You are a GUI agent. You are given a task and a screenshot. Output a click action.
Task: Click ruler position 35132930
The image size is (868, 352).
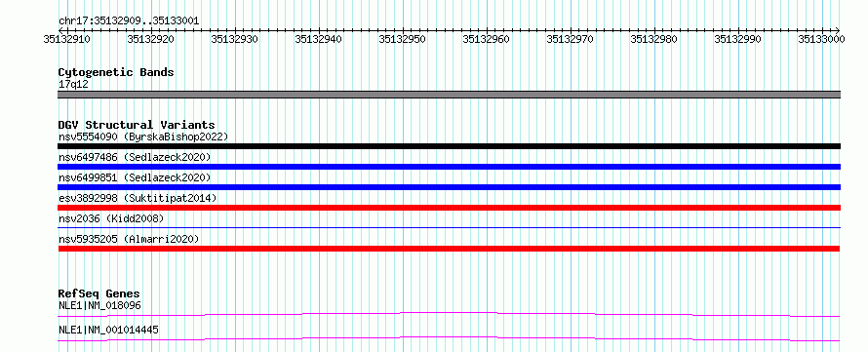tap(235, 39)
